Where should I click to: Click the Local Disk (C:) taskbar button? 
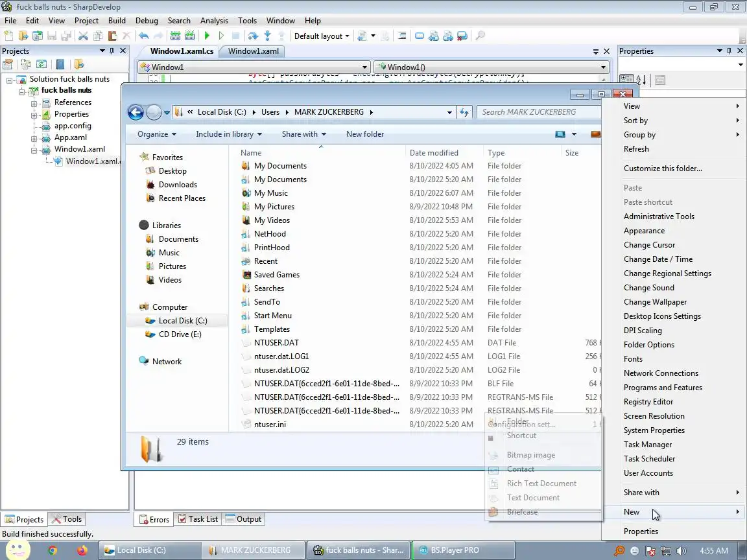tap(150, 550)
